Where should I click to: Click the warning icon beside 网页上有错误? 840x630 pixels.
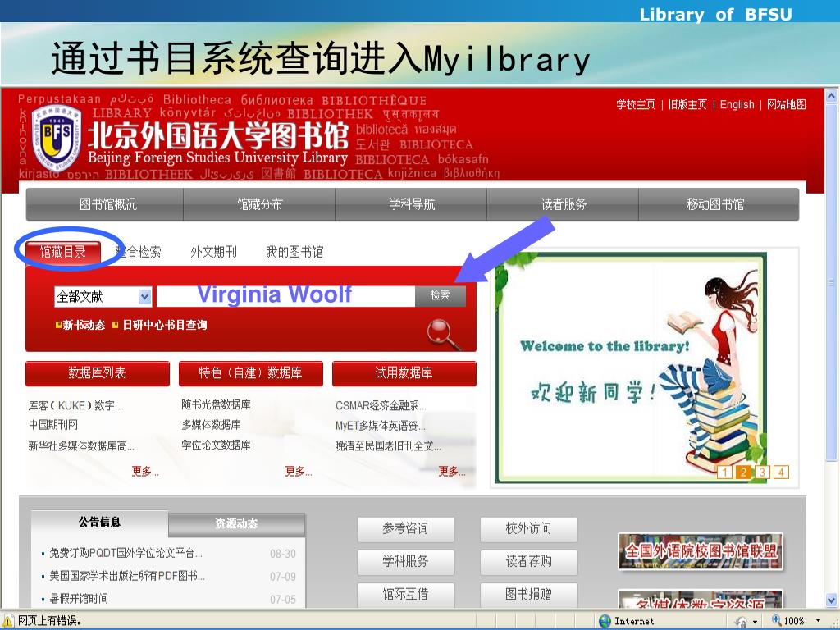(8, 621)
